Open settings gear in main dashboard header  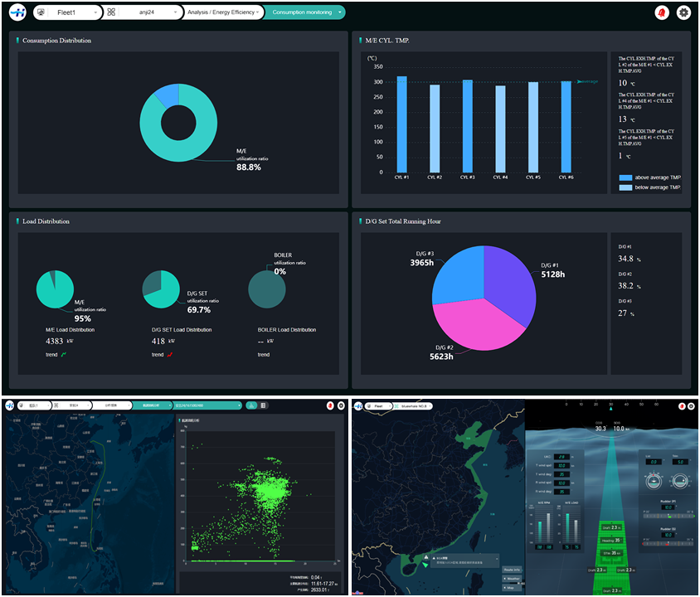click(683, 12)
